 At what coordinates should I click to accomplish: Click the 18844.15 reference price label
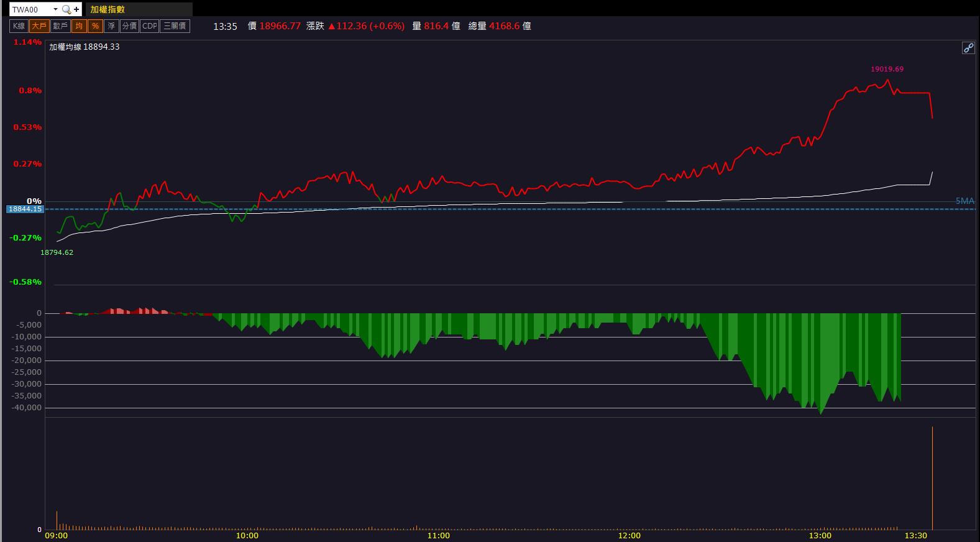tap(25, 209)
